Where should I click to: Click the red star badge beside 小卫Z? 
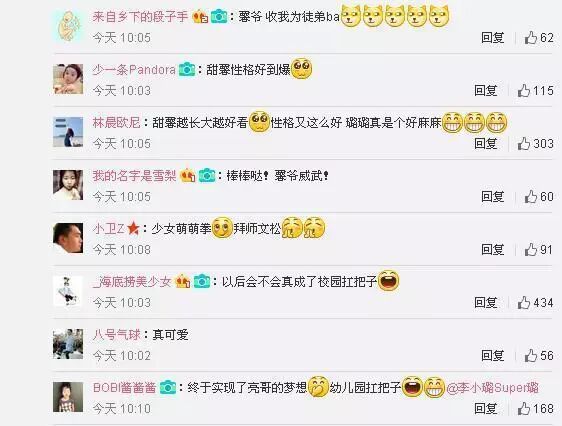point(133,228)
